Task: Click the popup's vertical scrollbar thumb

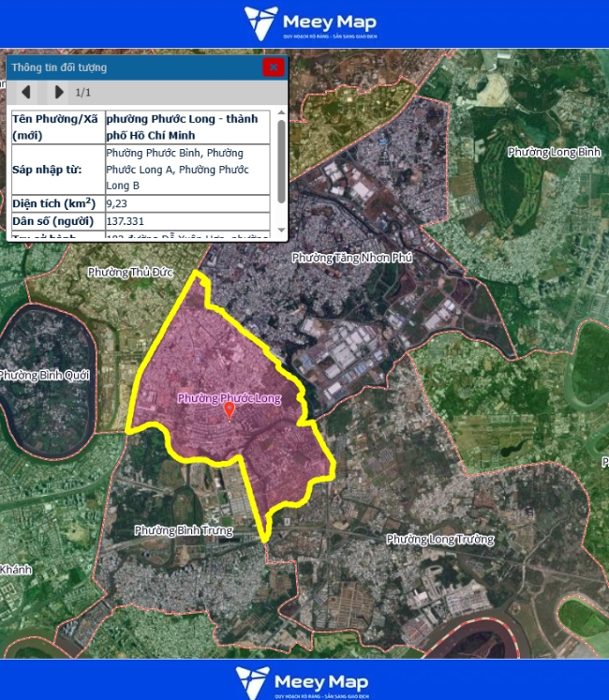Action: [x=281, y=159]
